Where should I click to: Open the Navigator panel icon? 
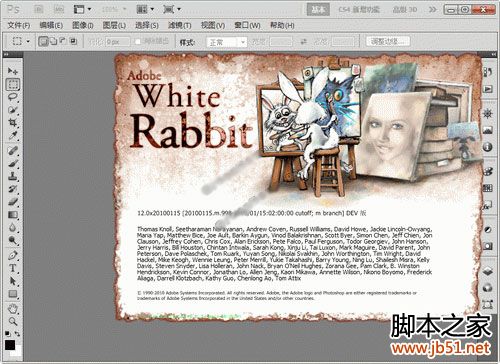[487, 113]
